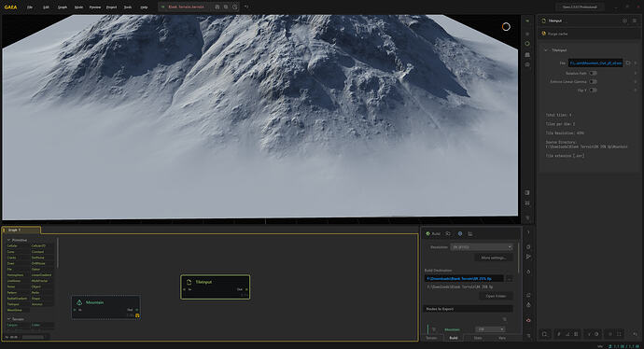The image size is (644, 349).
Task: Collapse the TileInput properties section
Action: [x=546, y=50]
